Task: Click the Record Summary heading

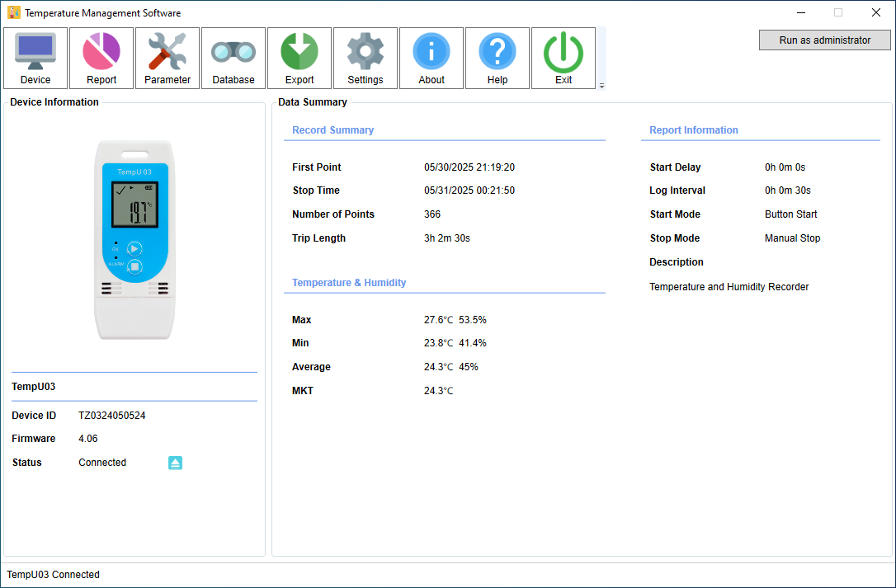Action: [332, 130]
